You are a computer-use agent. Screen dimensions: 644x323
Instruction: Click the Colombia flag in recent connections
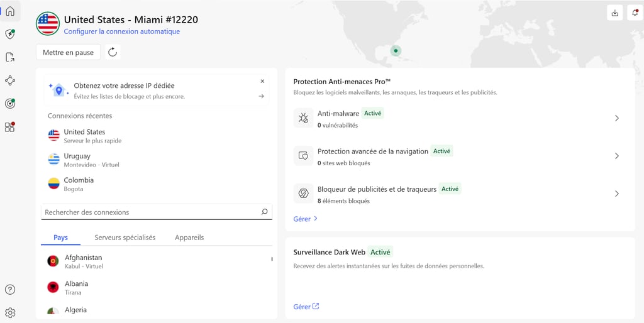pos(54,183)
